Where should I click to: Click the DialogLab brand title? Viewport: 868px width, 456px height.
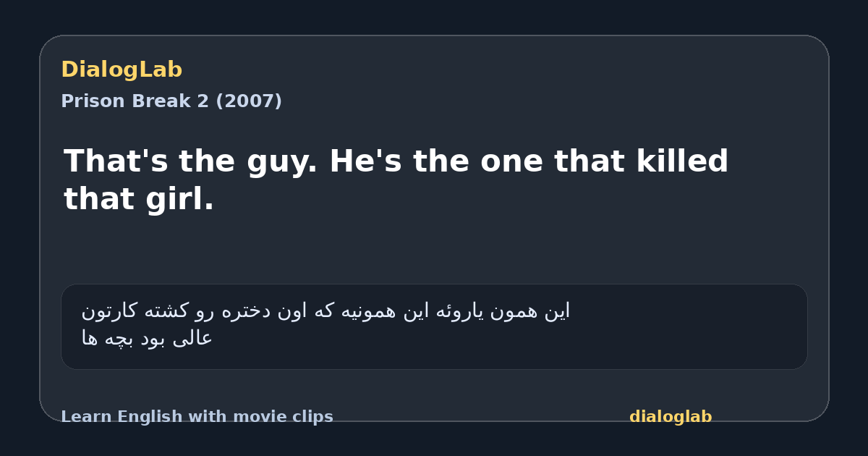pyautogui.click(x=122, y=69)
